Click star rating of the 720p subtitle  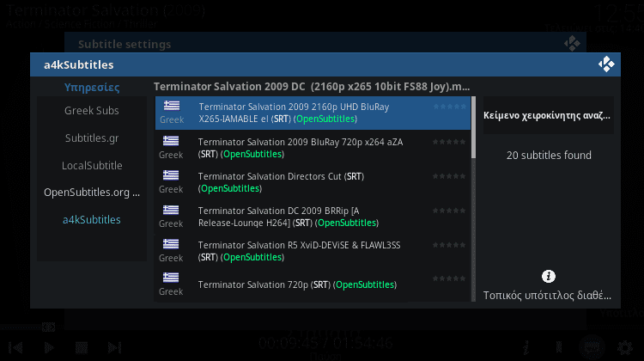449,278
